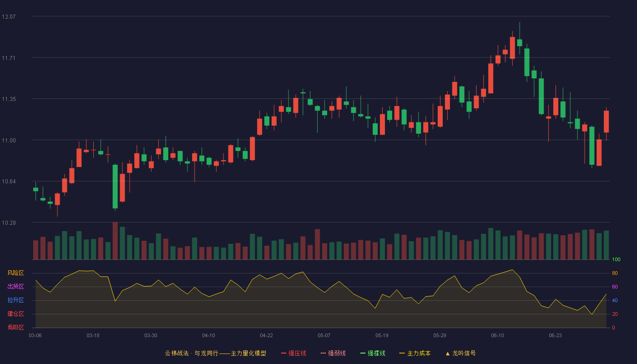Click the 03-06 date label

(x=35, y=335)
